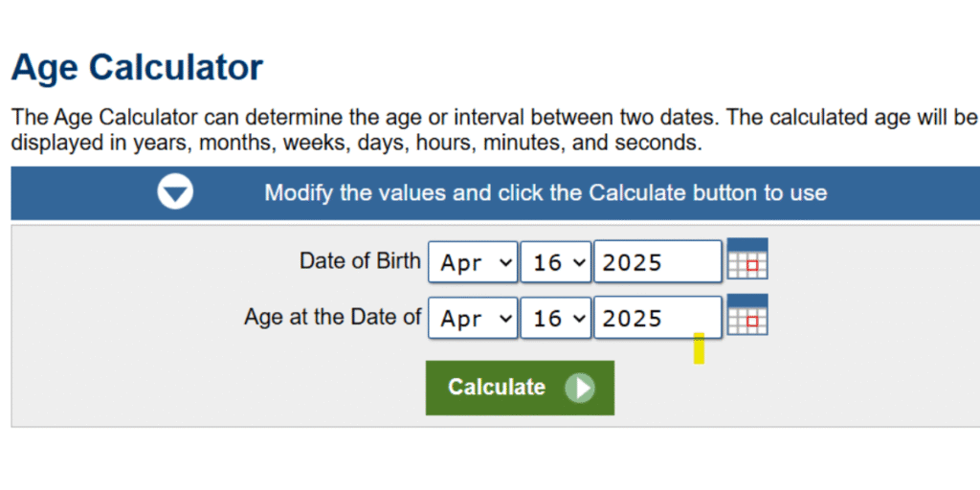The height and width of the screenshot is (490, 980).
Task: Click the play arrow icon on Calculate
Action: (x=579, y=388)
